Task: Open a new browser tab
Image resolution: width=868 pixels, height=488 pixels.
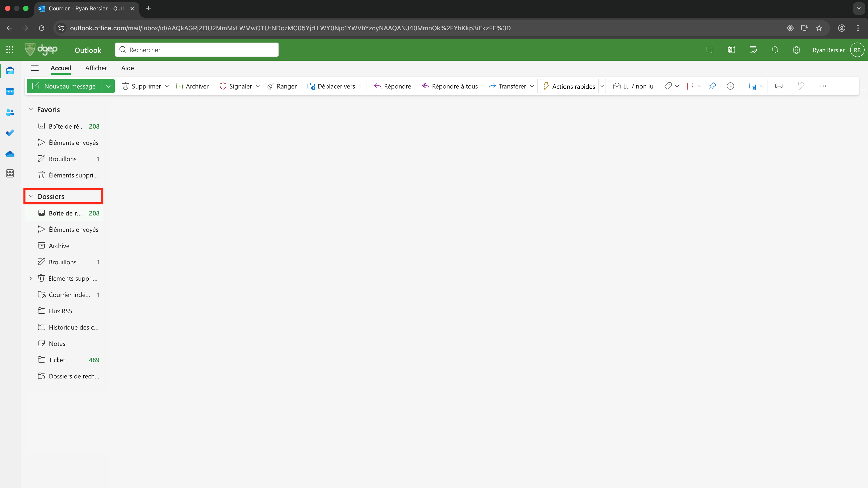Action: tap(148, 8)
